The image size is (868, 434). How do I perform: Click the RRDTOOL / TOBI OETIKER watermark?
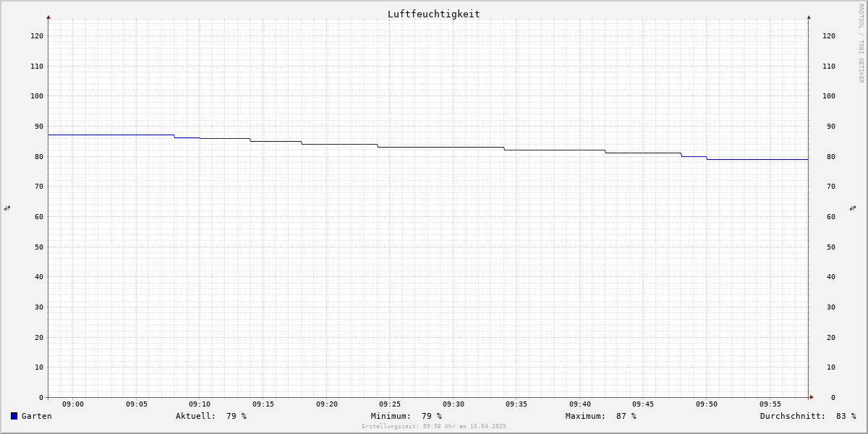click(x=861, y=43)
